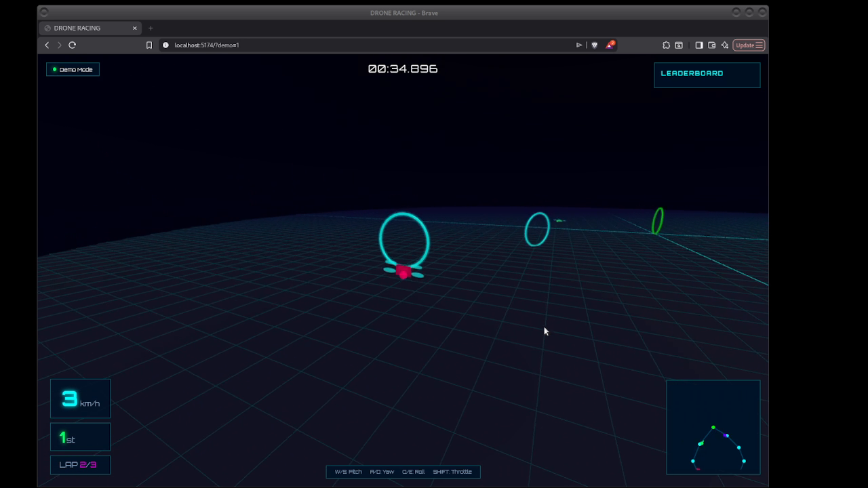Launch Leo AI sparkle icon
The width and height of the screenshot is (868, 488).
[x=724, y=45]
